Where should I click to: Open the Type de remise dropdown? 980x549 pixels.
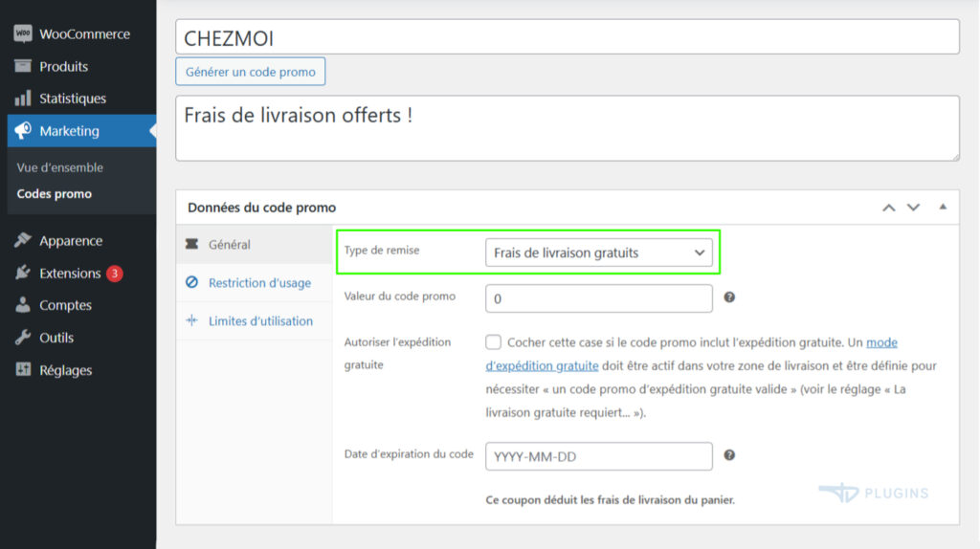pyautogui.click(x=599, y=253)
